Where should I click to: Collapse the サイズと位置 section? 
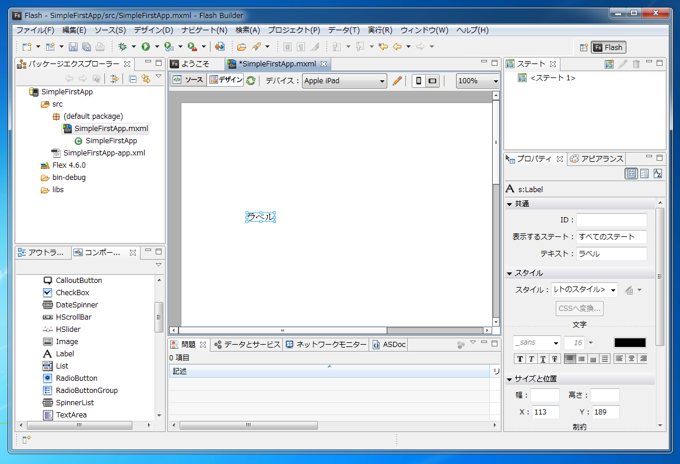[x=510, y=379]
